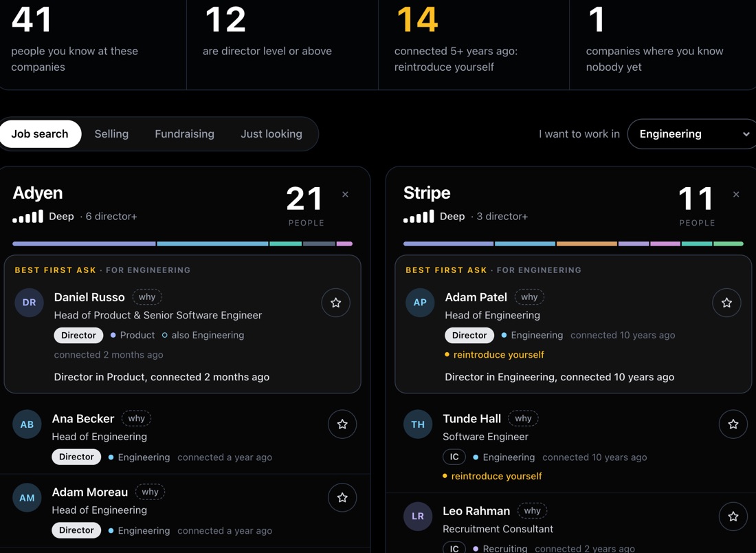This screenshot has height=553, width=756.
Task: Show why Adam Patel is recommended
Action: coord(529,296)
